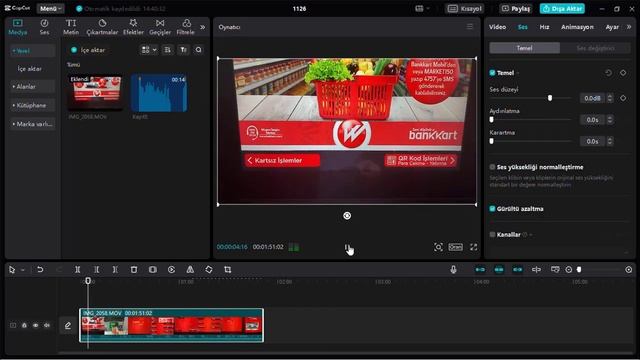Screen dimensions: 640x360
Task: Click the undo arrow in timeline toolbar
Action: pyautogui.click(x=40, y=269)
